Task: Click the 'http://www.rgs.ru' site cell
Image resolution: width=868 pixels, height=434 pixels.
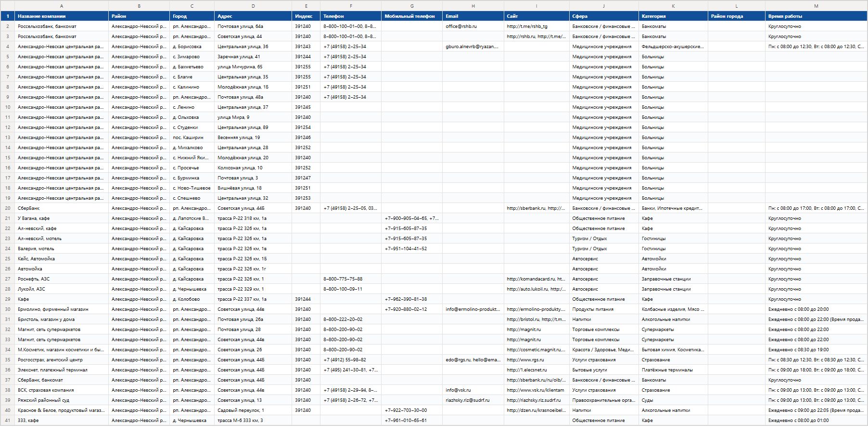Action: (536, 360)
